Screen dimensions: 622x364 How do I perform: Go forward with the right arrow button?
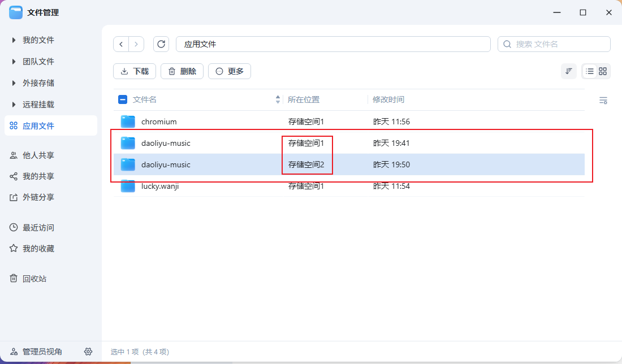136,44
